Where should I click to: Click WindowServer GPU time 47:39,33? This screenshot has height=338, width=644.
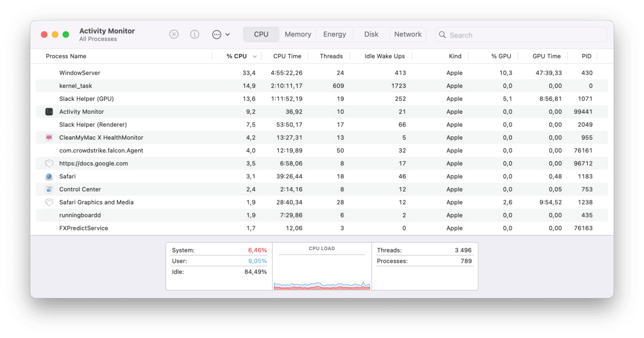pyautogui.click(x=548, y=73)
